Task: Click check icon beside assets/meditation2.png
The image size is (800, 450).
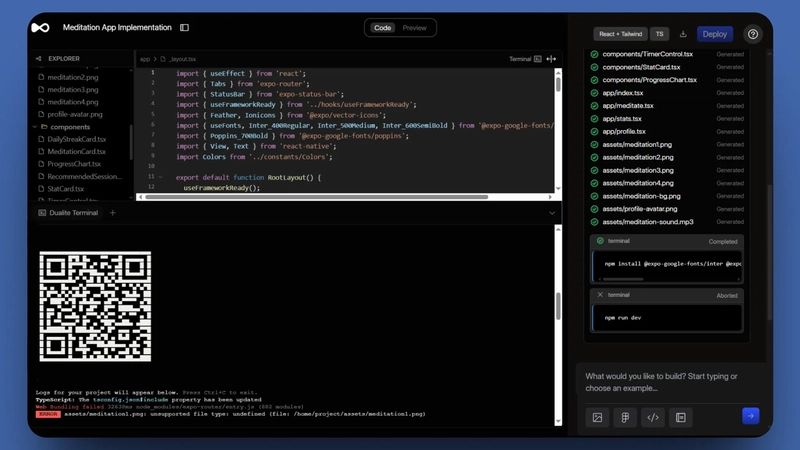Action: pos(594,158)
